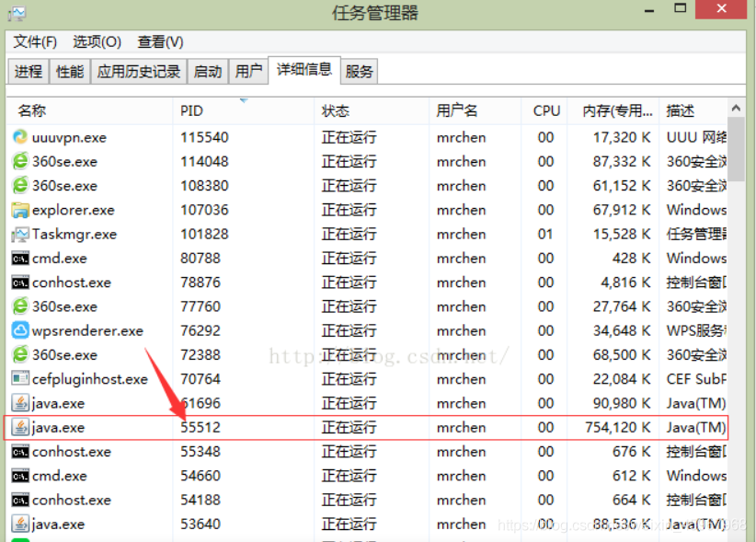The width and height of the screenshot is (756, 542).
Task: Click the 360se.exe icon for PID 108380
Action: [x=19, y=186]
